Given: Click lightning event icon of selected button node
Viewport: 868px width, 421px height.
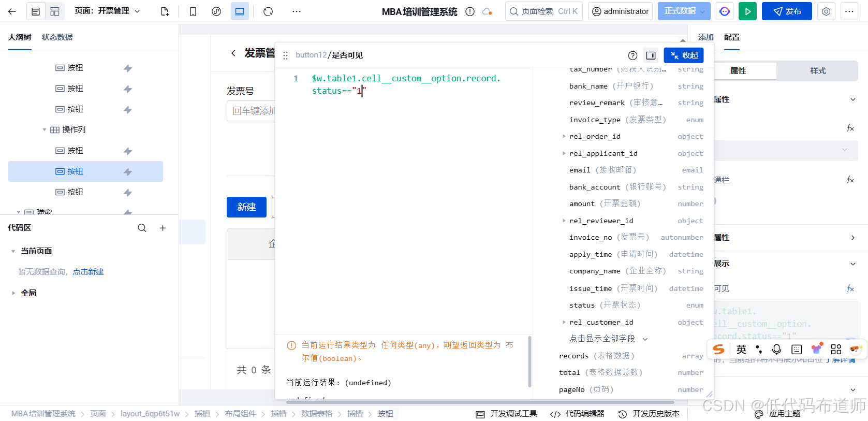Looking at the screenshot, I should (x=128, y=172).
